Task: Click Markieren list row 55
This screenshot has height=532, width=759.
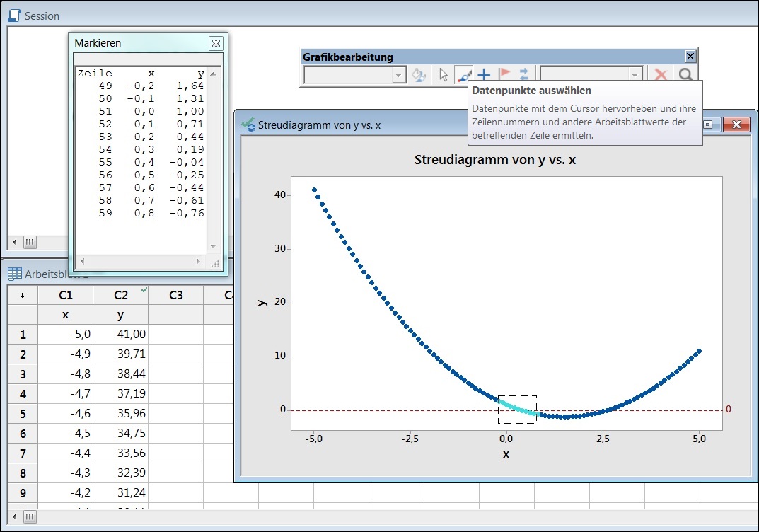Action: [141, 162]
